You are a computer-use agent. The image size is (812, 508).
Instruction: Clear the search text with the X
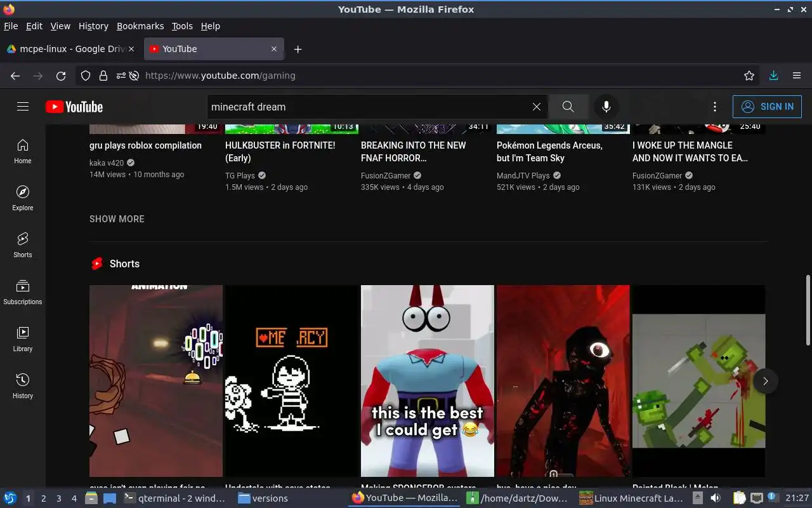tap(537, 107)
